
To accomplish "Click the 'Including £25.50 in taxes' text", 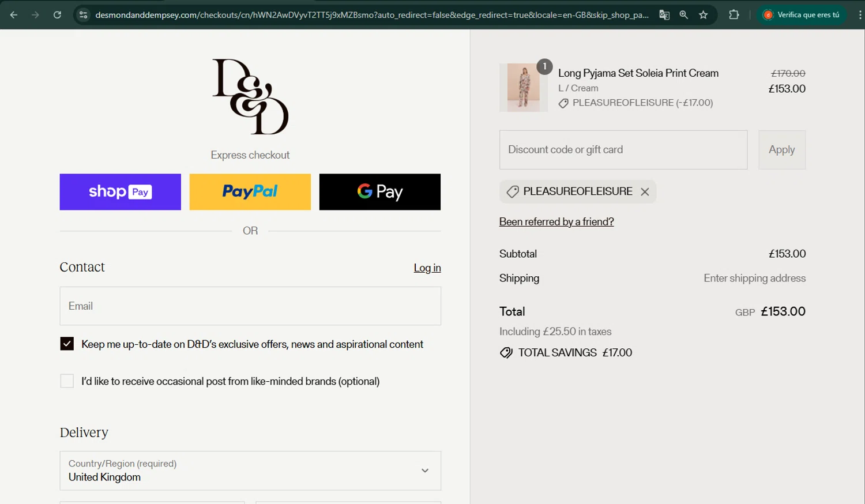I will pos(555,332).
